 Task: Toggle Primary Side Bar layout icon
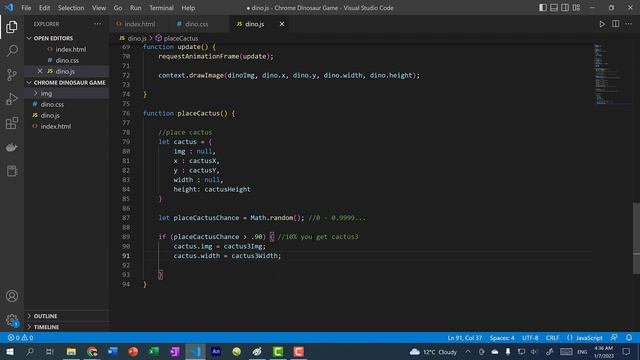(x=542, y=8)
